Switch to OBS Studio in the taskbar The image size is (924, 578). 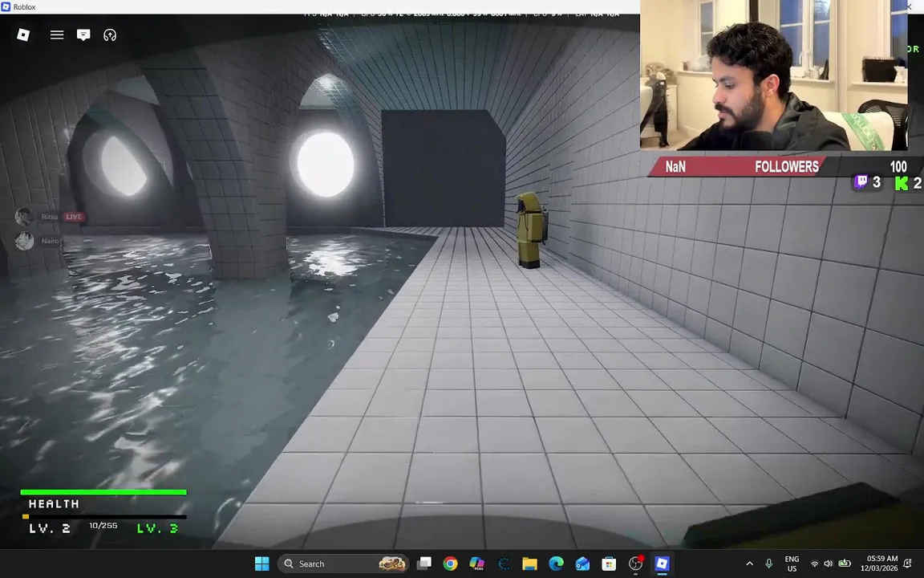635,564
